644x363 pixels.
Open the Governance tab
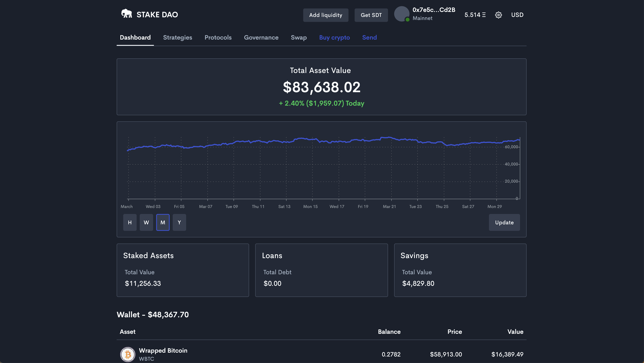coord(261,37)
